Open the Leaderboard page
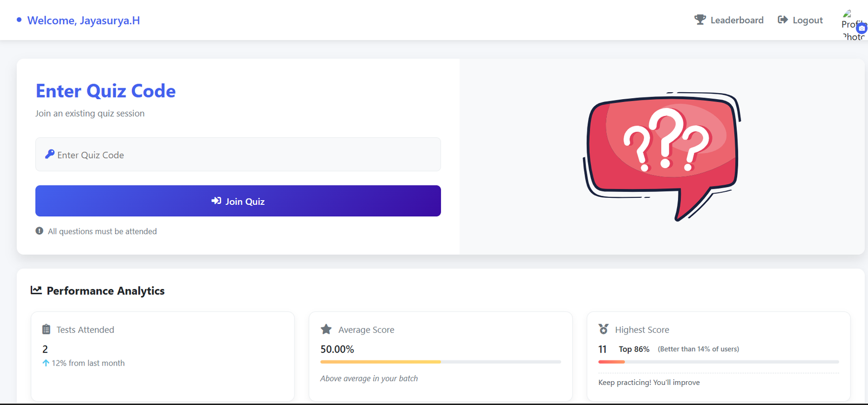Image resolution: width=868 pixels, height=405 pixels. click(737, 20)
